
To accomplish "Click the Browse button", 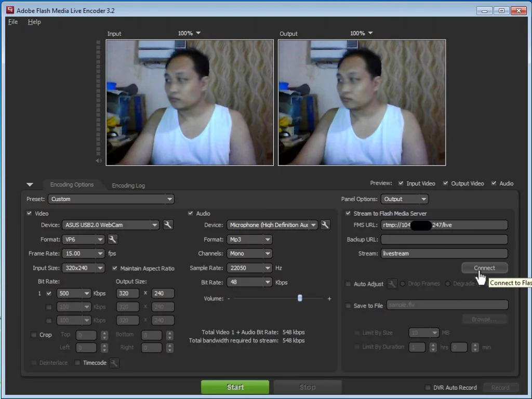I will click(485, 320).
